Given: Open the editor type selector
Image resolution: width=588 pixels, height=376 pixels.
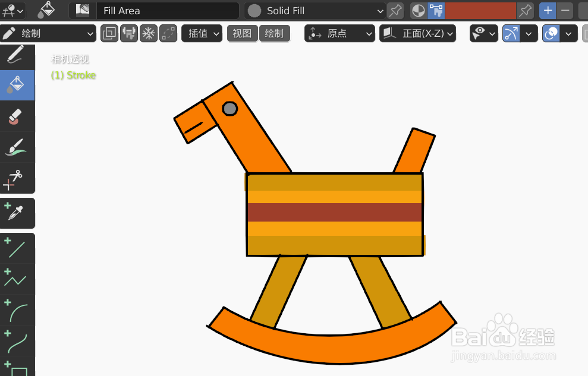Looking at the screenshot, I should click(x=12, y=11).
